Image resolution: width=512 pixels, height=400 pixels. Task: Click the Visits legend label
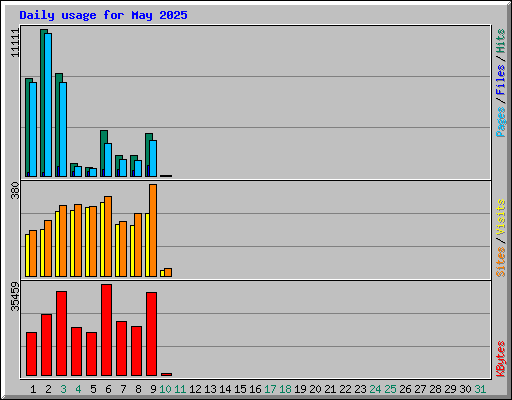tap(500, 218)
